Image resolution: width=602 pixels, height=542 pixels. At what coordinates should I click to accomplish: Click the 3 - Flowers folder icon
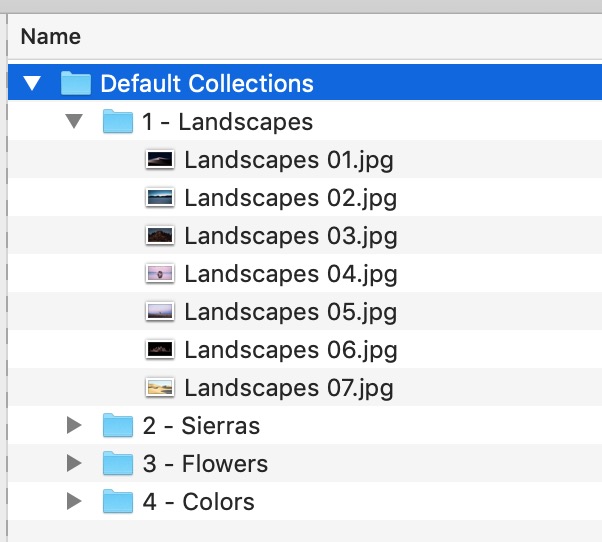pyautogui.click(x=118, y=464)
